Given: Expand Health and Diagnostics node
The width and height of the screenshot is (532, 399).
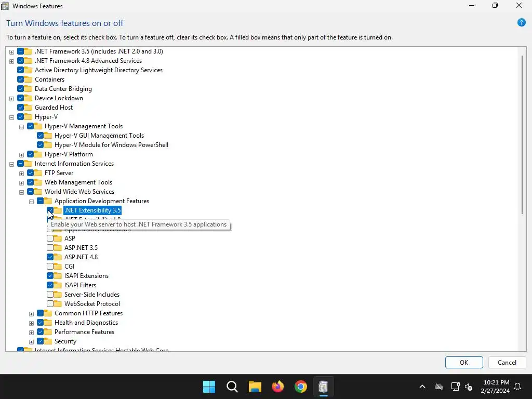Looking at the screenshot, I should (31, 323).
